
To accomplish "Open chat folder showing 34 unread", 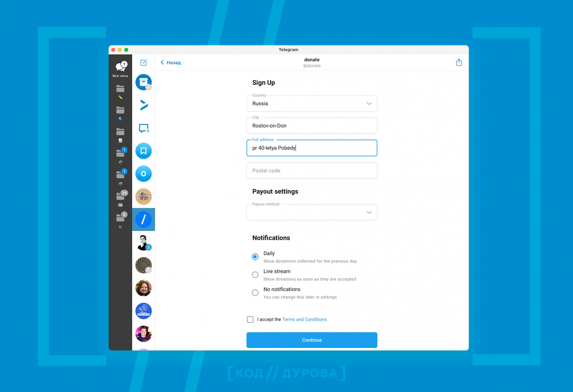I will 121,198.
